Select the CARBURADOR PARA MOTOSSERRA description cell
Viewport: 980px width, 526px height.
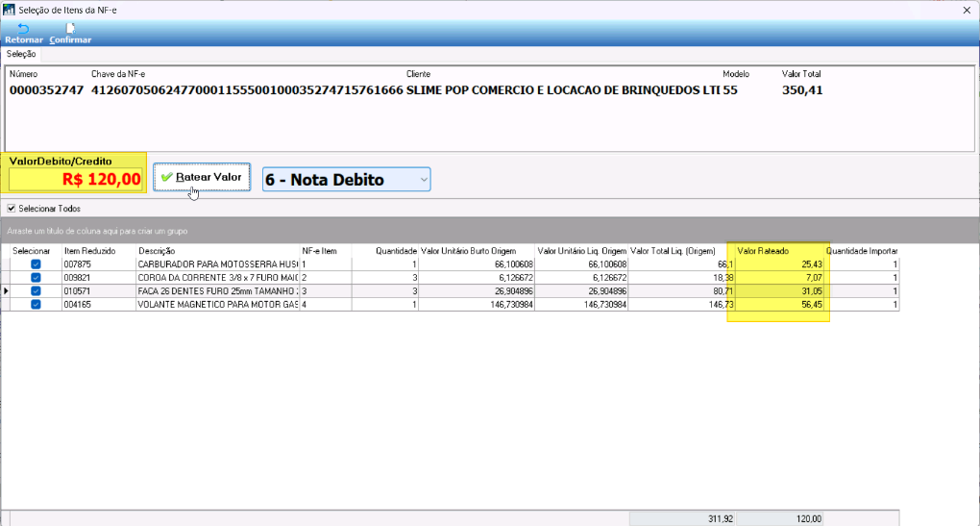tap(217, 264)
